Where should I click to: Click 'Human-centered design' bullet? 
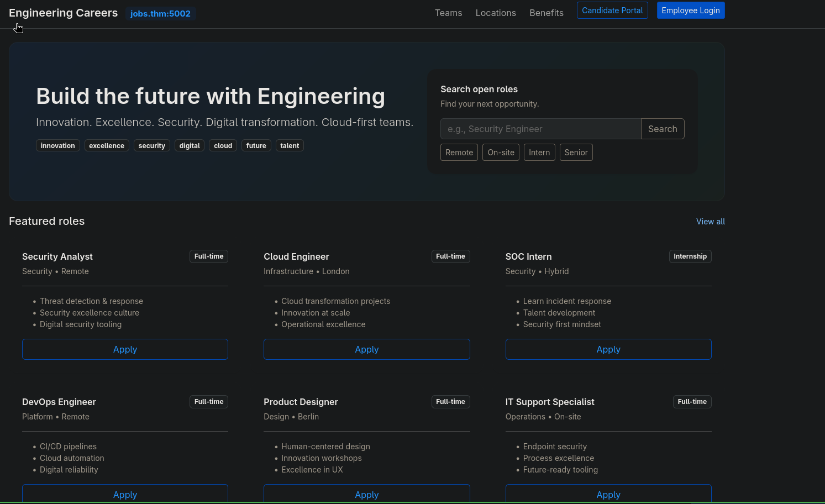pos(325,447)
